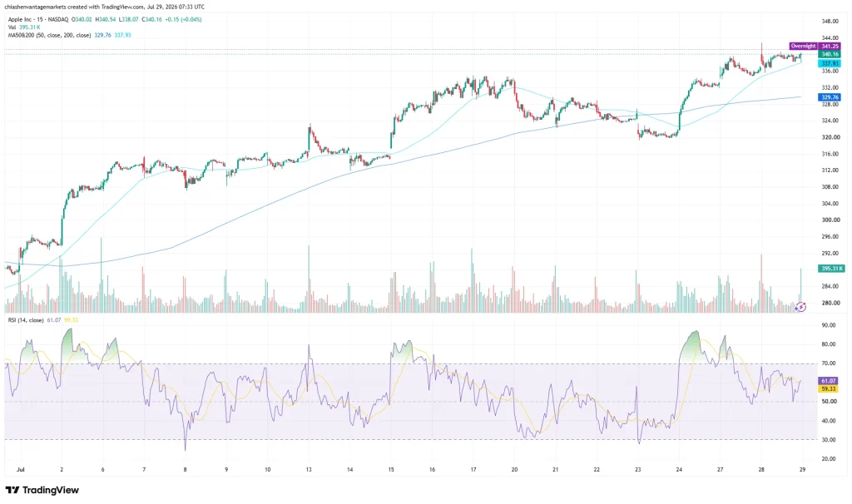852x504 pixels.
Task: Click the TradingView logo at the bottom left
Action: [42, 490]
